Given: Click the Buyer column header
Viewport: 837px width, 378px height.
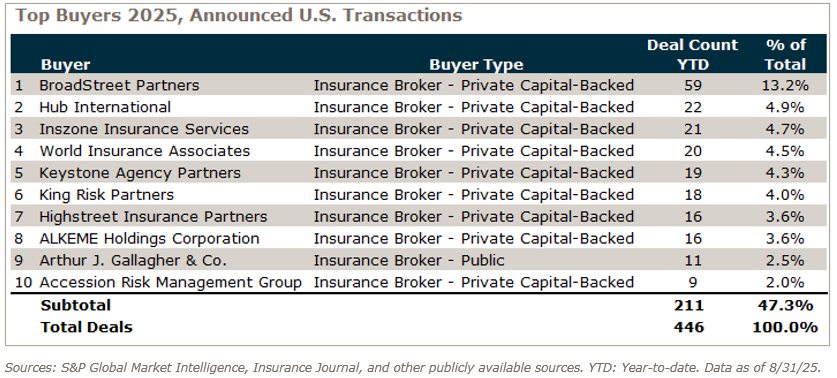Looking at the screenshot, I should [x=66, y=65].
